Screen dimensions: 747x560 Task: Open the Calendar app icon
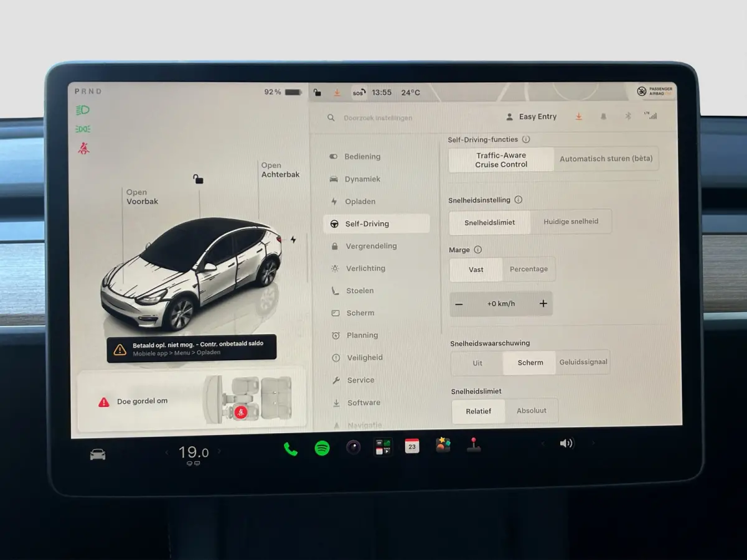pyautogui.click(x=412, y=446)
